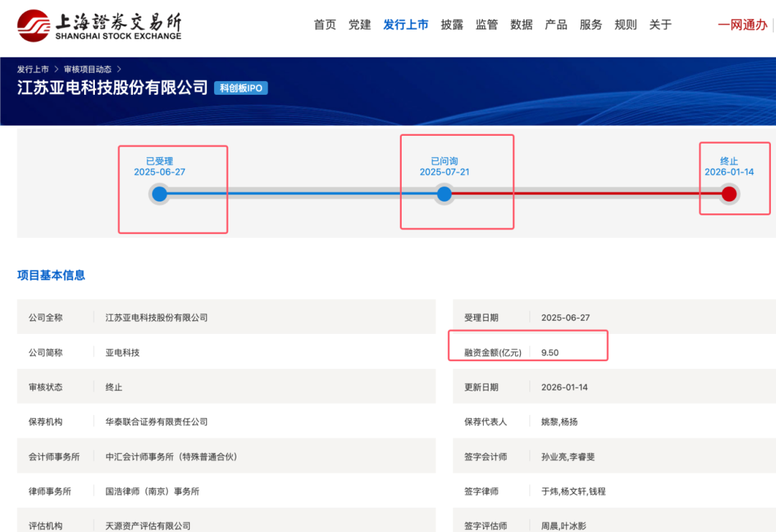The width and height of the screenshot is (776, 532).
Task: Click the 终止 2026-01-14 timeline label
Action: (x=729, y=167)
